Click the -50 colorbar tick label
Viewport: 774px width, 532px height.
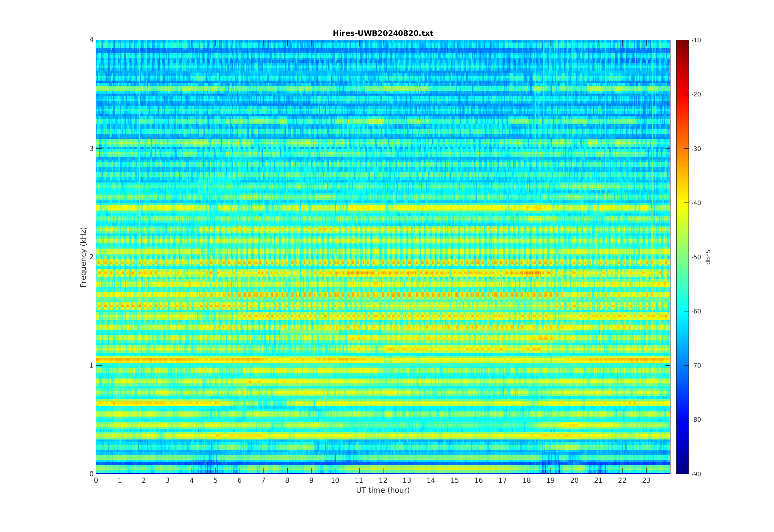tap(696, 257)
